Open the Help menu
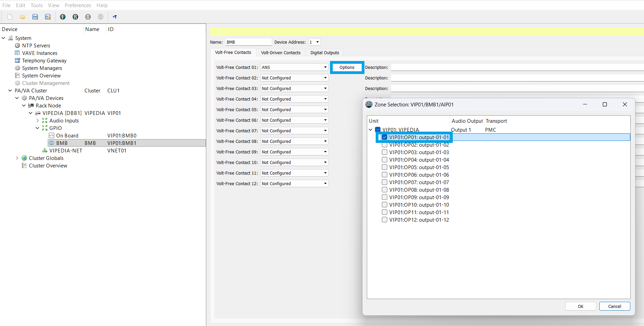Screen dimensions: 644x326 pos(102,5)
